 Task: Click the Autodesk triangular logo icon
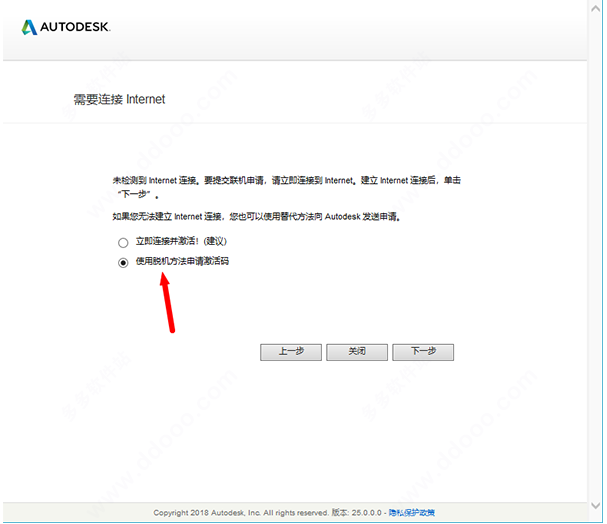pos(29,26)
